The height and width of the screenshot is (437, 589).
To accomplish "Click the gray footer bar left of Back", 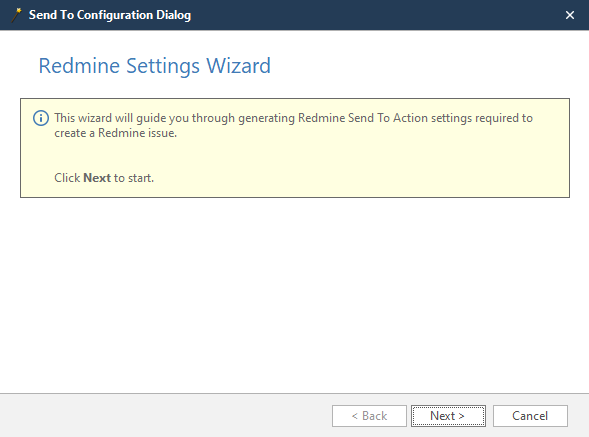I will [165, 416].
